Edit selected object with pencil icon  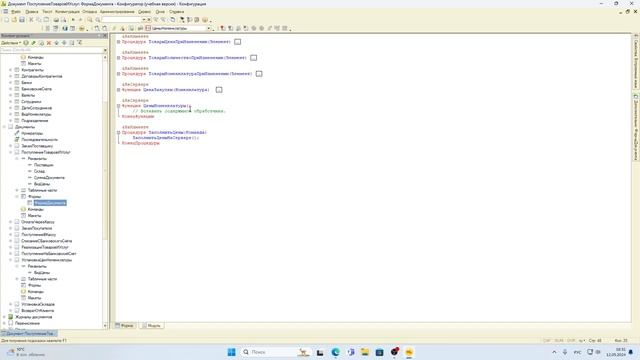pos(34,42)
